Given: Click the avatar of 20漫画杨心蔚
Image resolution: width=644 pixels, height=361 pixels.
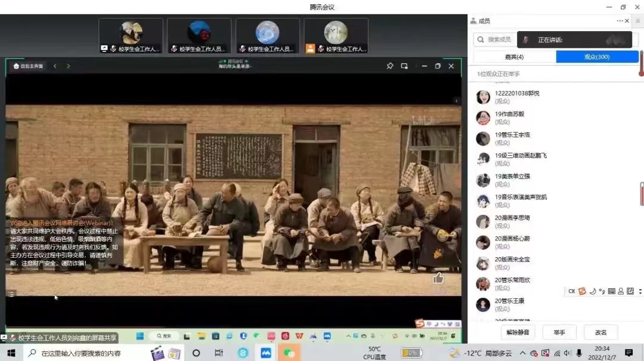Looking at the screenshot, I should [483, 243].
